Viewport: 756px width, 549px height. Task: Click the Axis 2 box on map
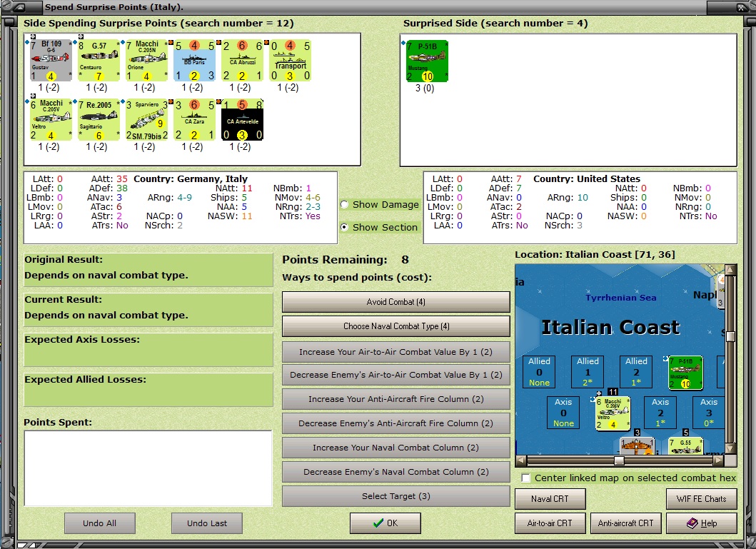[x=660, y=413]
